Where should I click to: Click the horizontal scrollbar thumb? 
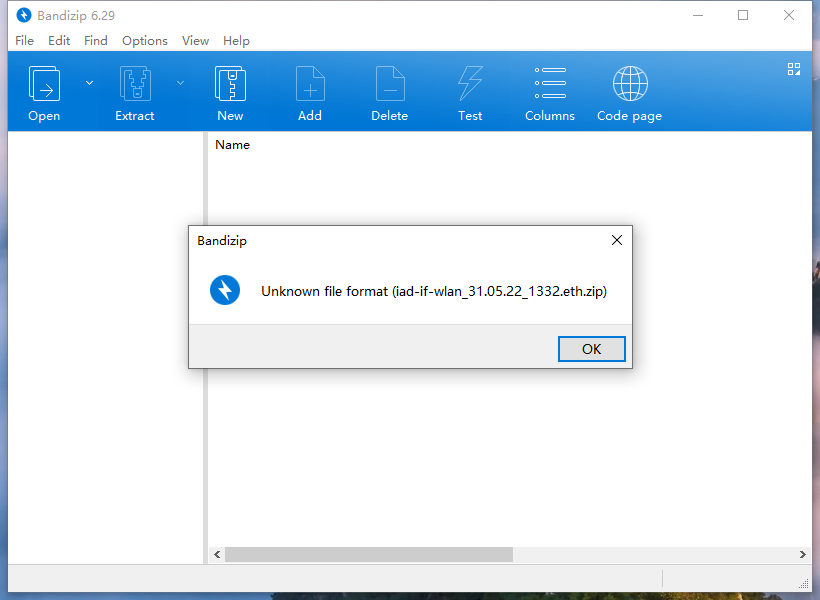coord(369,554)
